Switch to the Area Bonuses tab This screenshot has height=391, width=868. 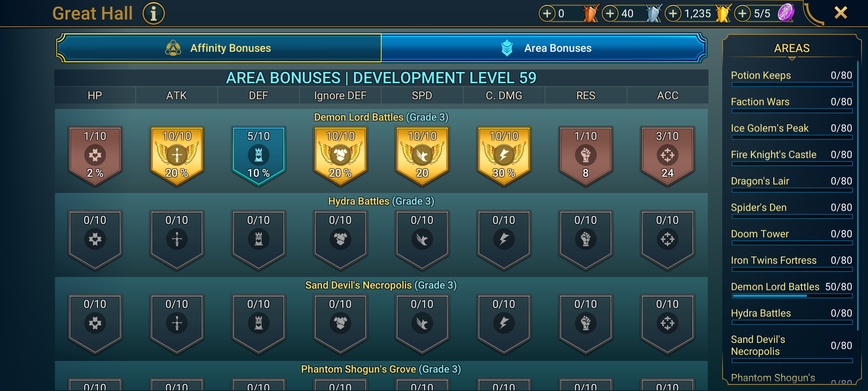click(x=544, y=48)
